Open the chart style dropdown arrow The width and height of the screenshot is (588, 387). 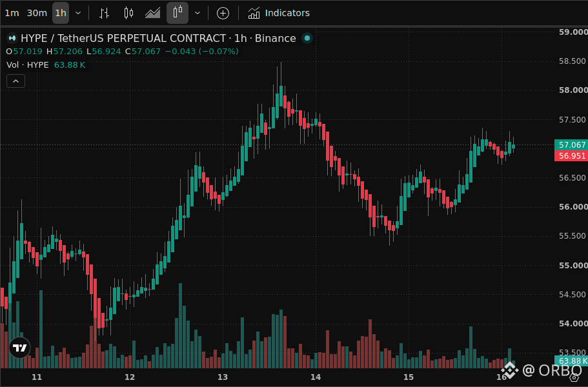point(198,13)
